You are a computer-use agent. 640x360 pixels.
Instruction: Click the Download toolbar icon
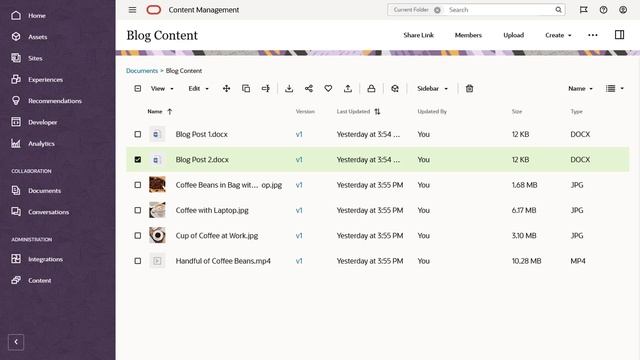point(289,89)
